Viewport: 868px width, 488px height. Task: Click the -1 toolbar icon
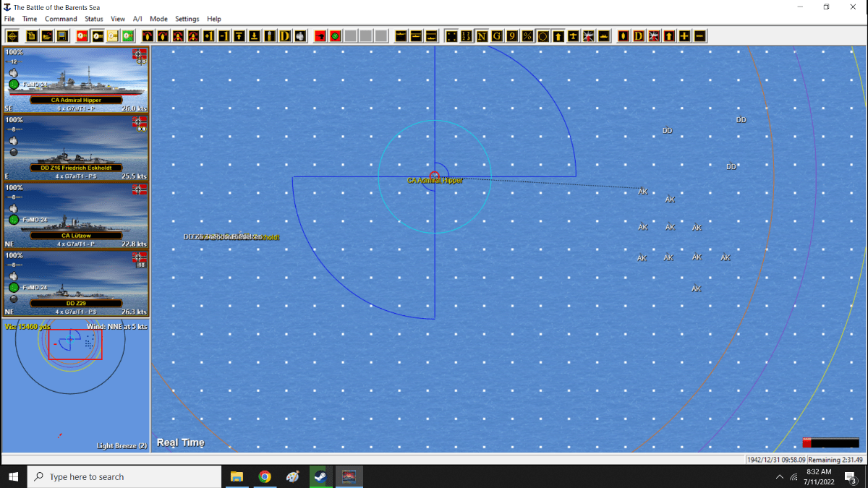click(x=224, y=36)
